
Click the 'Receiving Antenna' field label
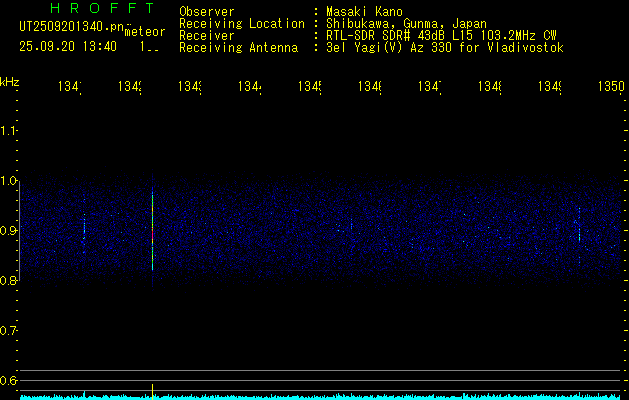tap(238, 47)
